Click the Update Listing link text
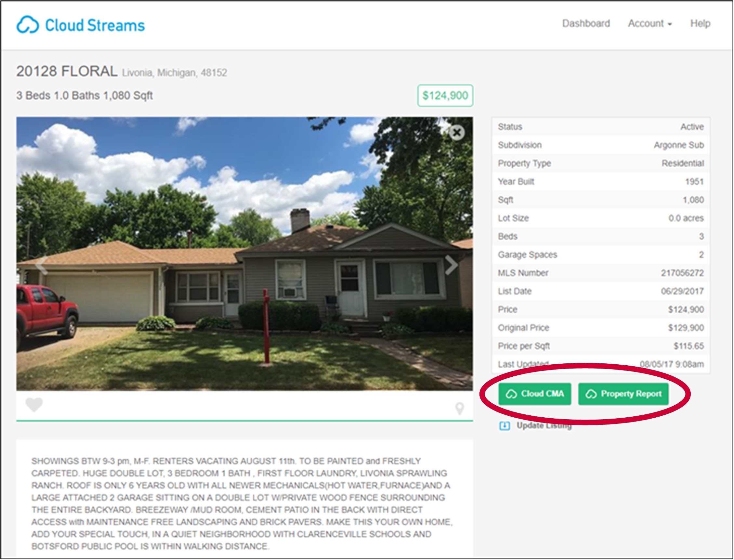The height and width of the screenshot is (560, 734). (x=544, y=426)
